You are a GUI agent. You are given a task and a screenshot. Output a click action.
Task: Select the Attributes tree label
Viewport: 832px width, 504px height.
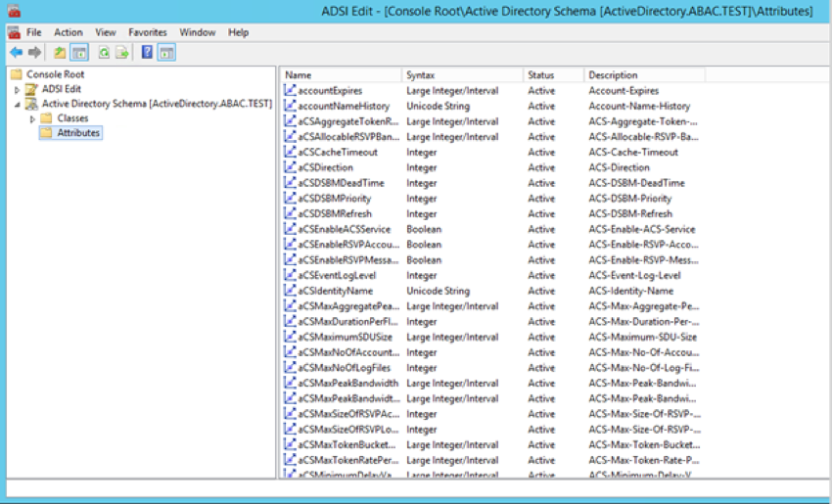[x=78, y=133]
